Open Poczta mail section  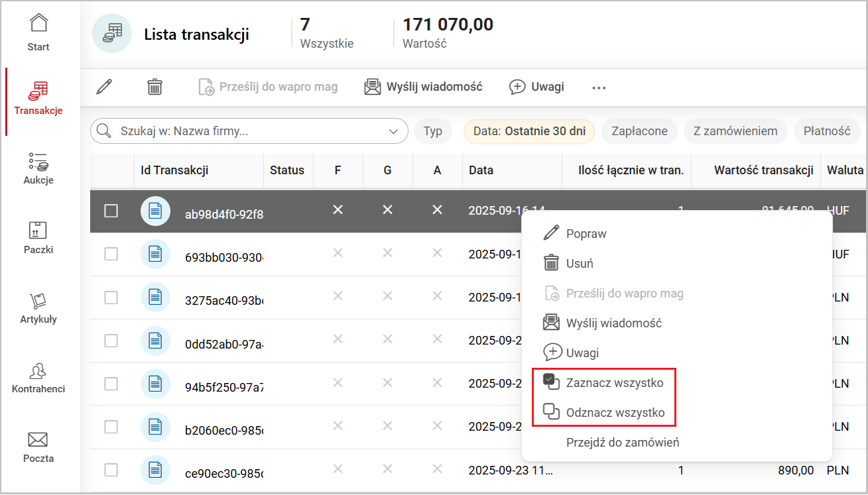click(x=38, y=446)
